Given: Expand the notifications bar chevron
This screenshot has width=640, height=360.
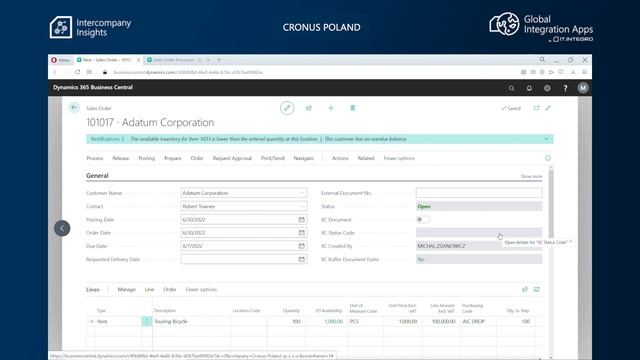Looking at the screenshot, I should (546, 139).
